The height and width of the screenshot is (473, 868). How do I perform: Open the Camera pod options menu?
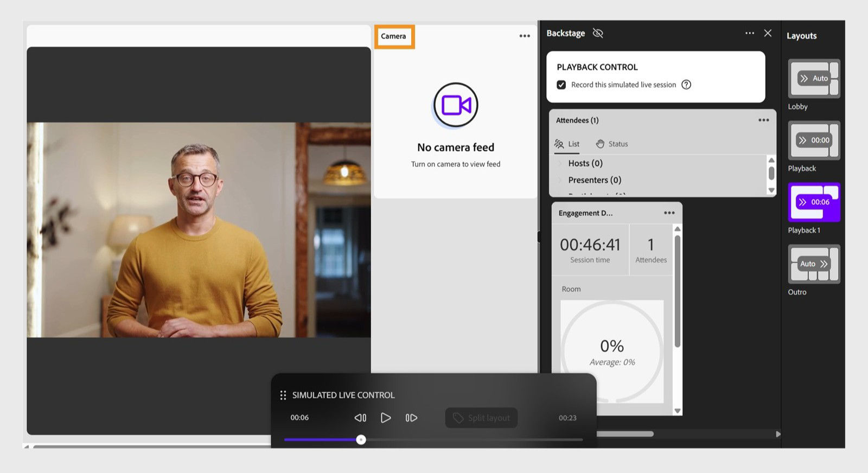point(524,36)
